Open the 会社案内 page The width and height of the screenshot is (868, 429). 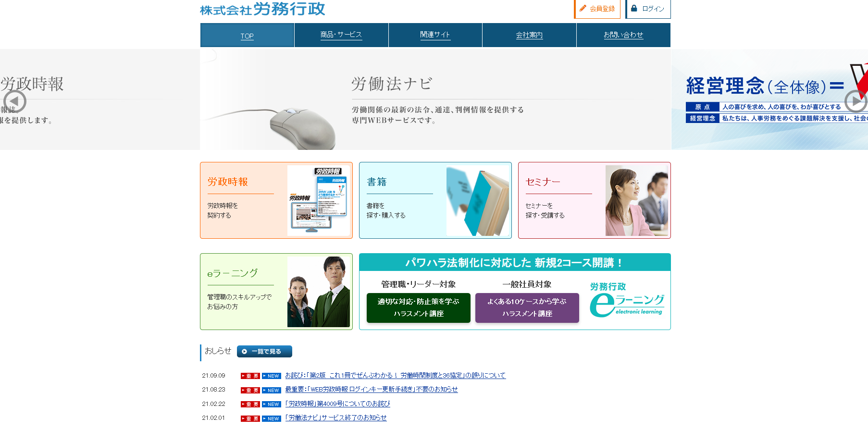coord(529,35)
